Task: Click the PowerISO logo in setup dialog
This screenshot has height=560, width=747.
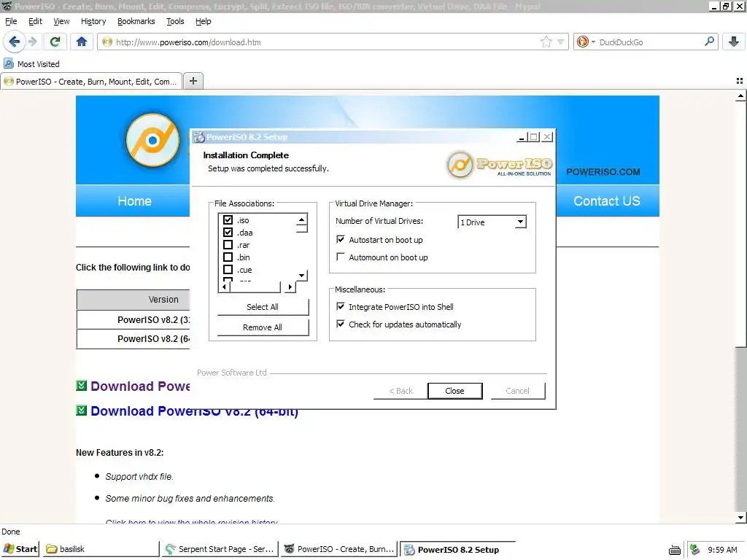Action: click(x=500, y=165)
